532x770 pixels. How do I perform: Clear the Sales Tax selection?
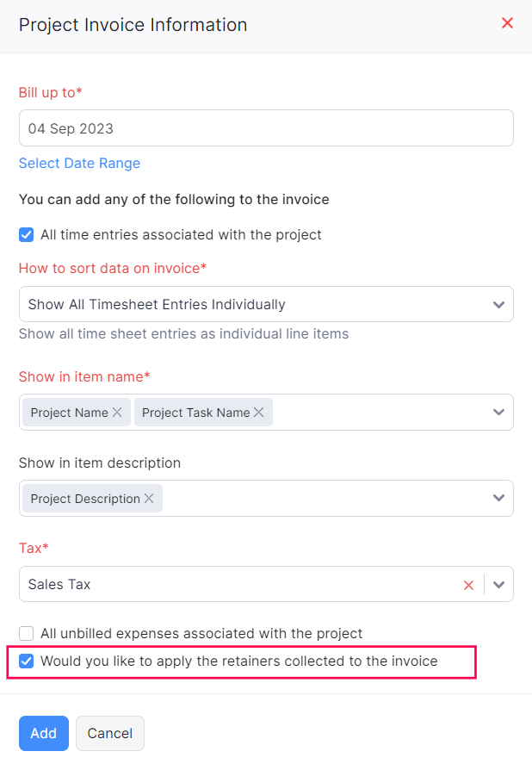[468, 585]
